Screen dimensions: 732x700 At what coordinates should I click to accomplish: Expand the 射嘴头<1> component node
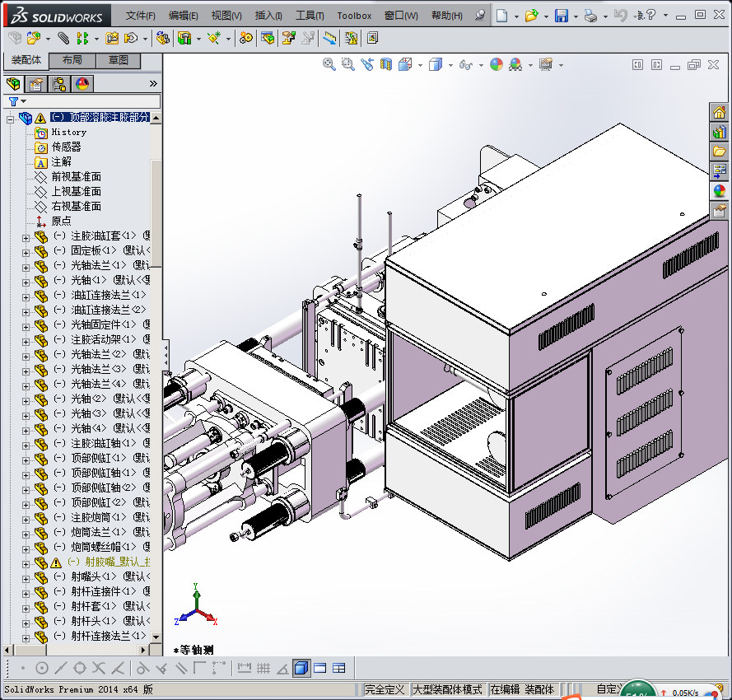tap(26, 577)
